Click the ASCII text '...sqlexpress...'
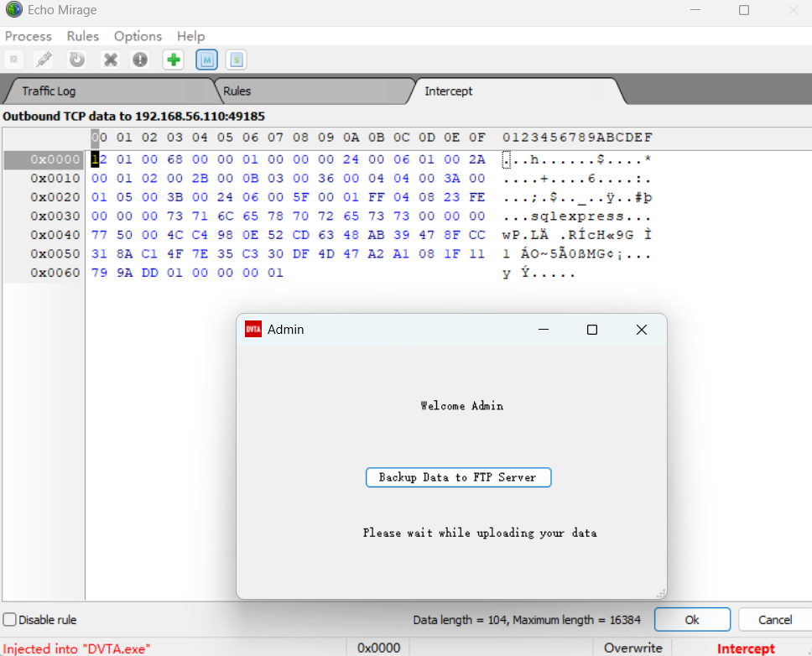The image size is (812, 656). 577,216
